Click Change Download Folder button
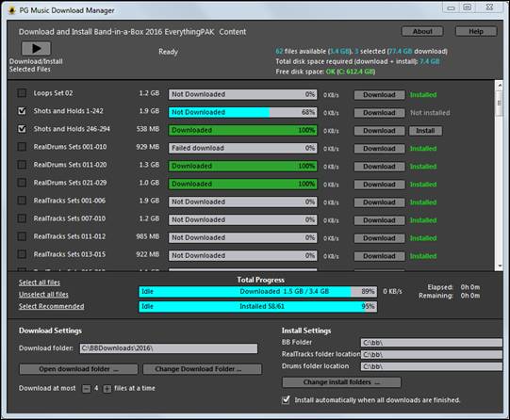The image size is (510, 420). coord(202,369)
